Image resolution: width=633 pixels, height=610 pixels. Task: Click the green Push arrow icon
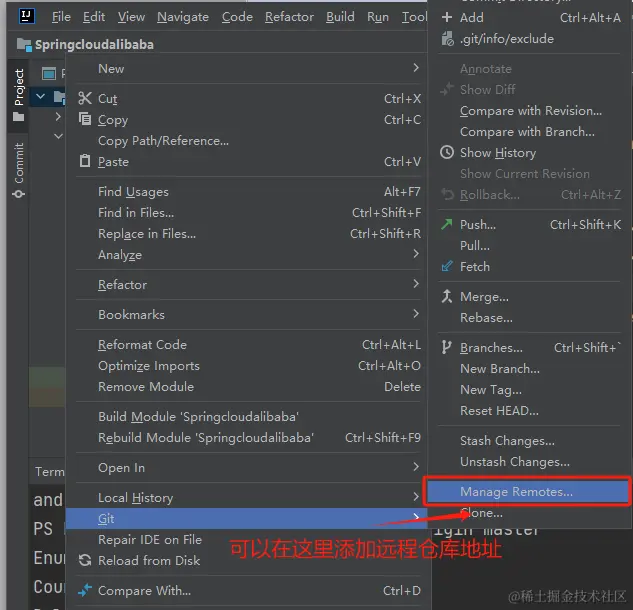[x=446, y=224]
